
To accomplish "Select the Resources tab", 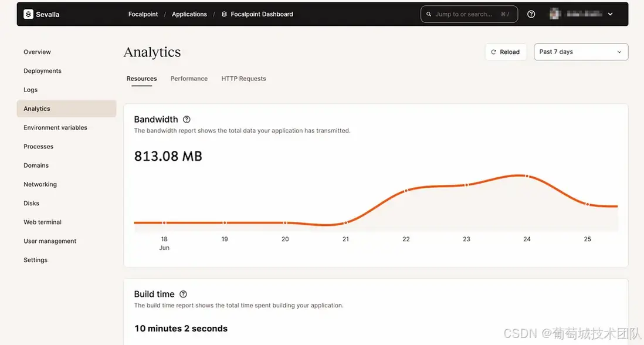I will (142, 79).
